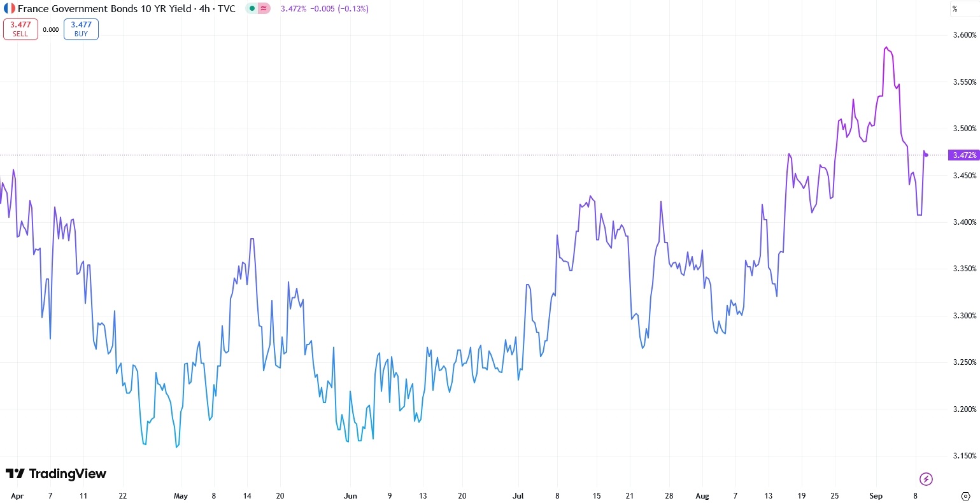
Task: Click the 3.400% axis label
Action: click(x=965, y=222)
